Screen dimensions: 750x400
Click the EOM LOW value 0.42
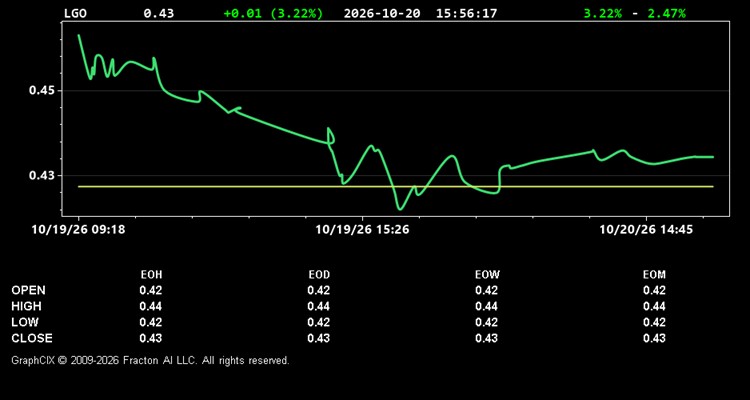click(654, 322)
